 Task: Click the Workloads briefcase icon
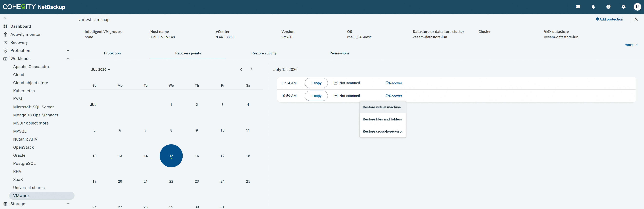coord(5,59)
